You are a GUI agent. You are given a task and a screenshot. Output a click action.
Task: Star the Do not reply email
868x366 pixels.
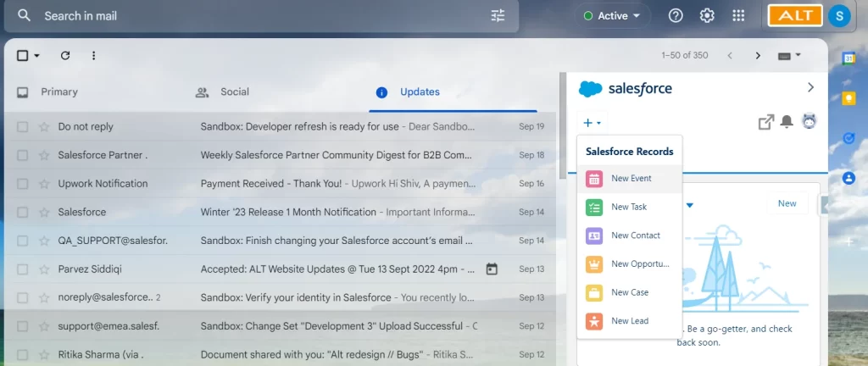pos(44,126)
